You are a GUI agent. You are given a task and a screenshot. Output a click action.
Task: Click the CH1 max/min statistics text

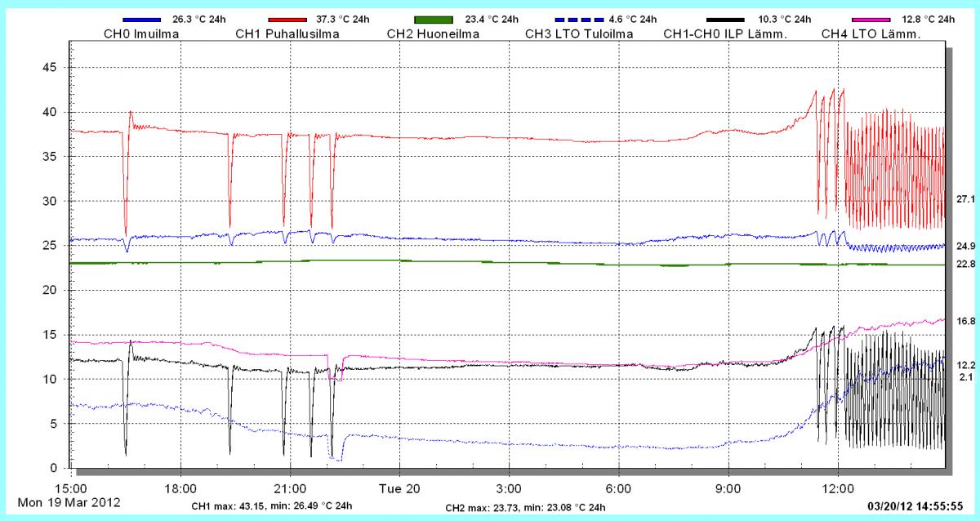click(272, 506)
